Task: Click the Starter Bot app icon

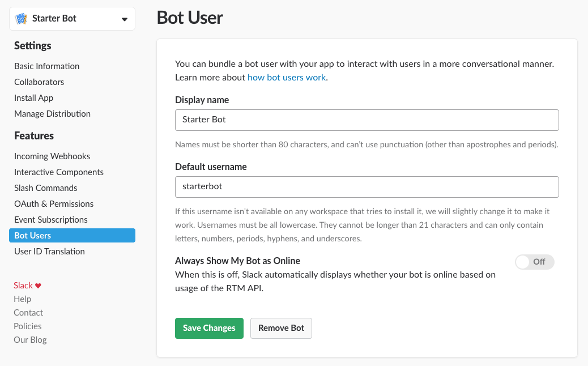Action: click(22, 18)
